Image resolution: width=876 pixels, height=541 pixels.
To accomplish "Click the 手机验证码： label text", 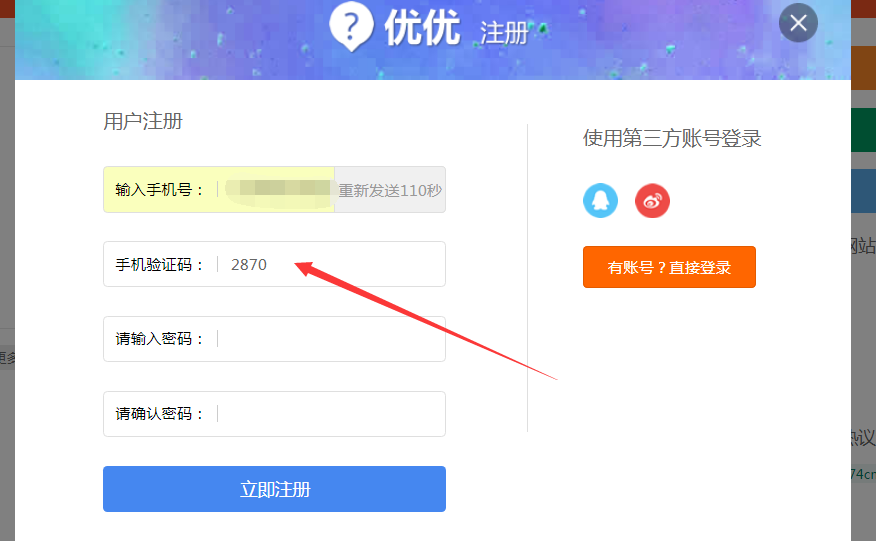I will coord(160,265).
